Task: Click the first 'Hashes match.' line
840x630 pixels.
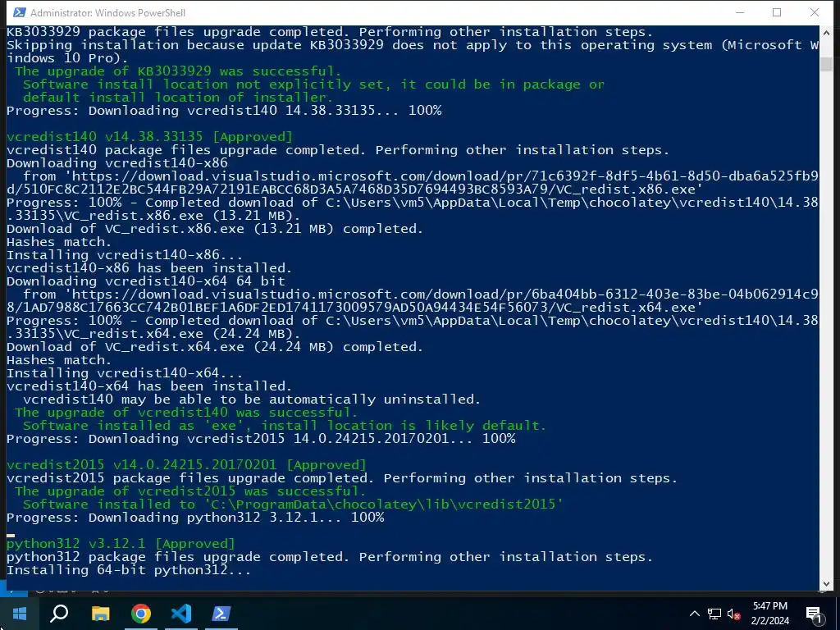Action: 59,242
